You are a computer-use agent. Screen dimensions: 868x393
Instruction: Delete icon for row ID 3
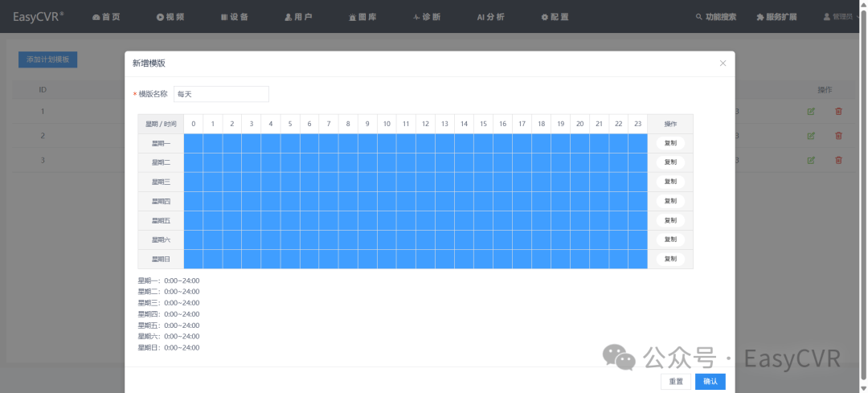(838, 160)
